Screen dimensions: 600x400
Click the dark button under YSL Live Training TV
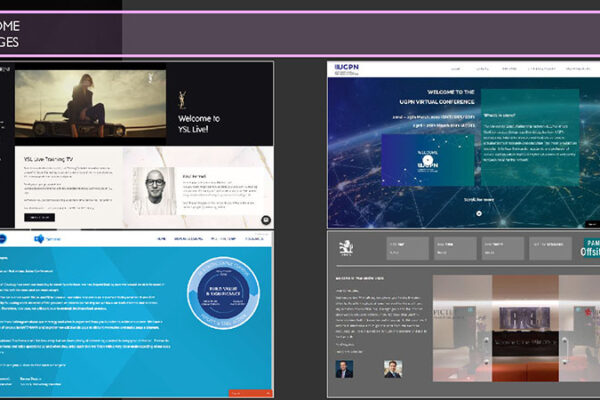click(39, 216)
